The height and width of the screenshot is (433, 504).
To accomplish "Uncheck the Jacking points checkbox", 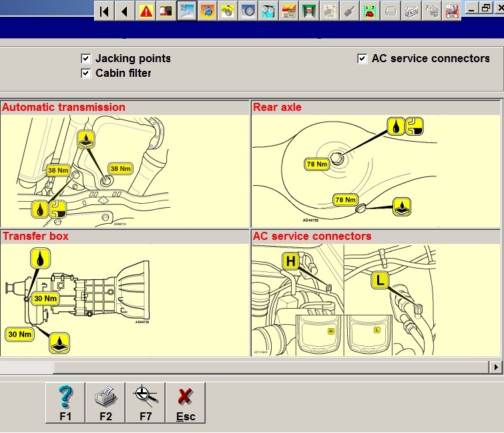I will (85, 59).
